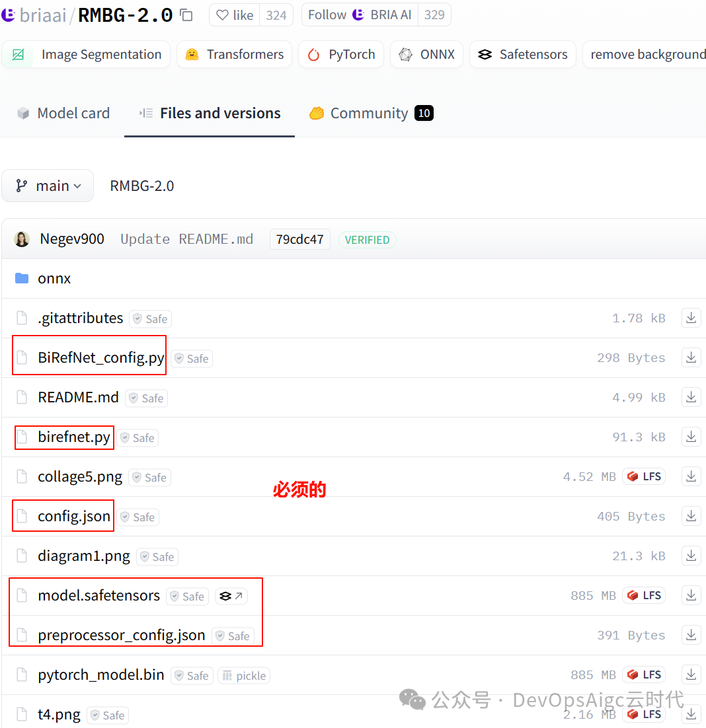
Task: Show the Safe badge for t4.png
Action: coord(108,715)
